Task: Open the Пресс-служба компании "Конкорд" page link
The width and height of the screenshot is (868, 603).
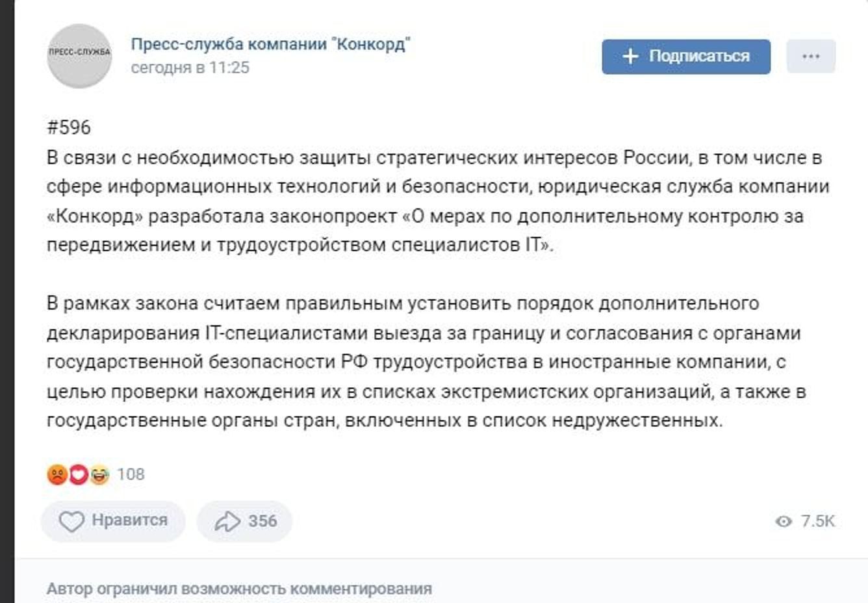Action: click(270, 44)
